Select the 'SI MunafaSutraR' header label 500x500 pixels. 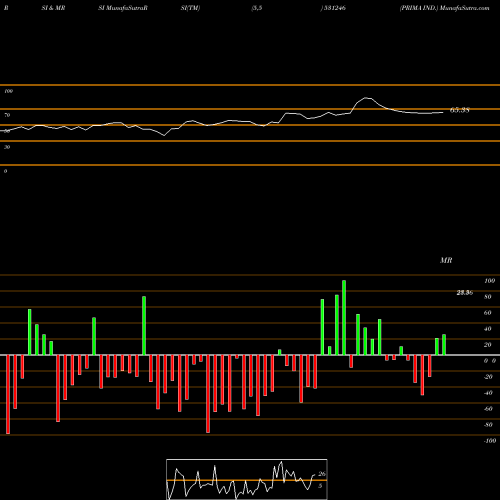123,8
